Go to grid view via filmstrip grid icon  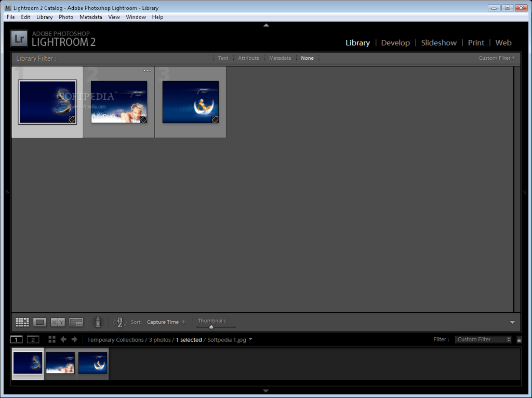point(52,339)
